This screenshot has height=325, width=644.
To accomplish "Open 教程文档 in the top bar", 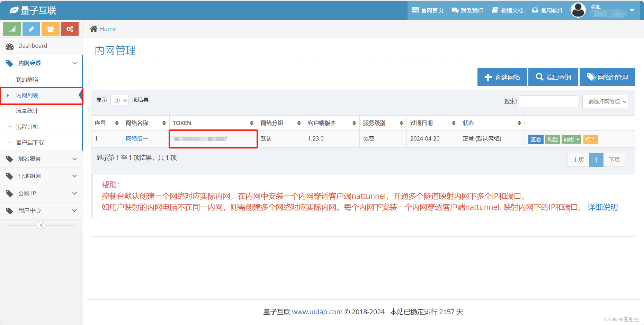I will 507,10.
